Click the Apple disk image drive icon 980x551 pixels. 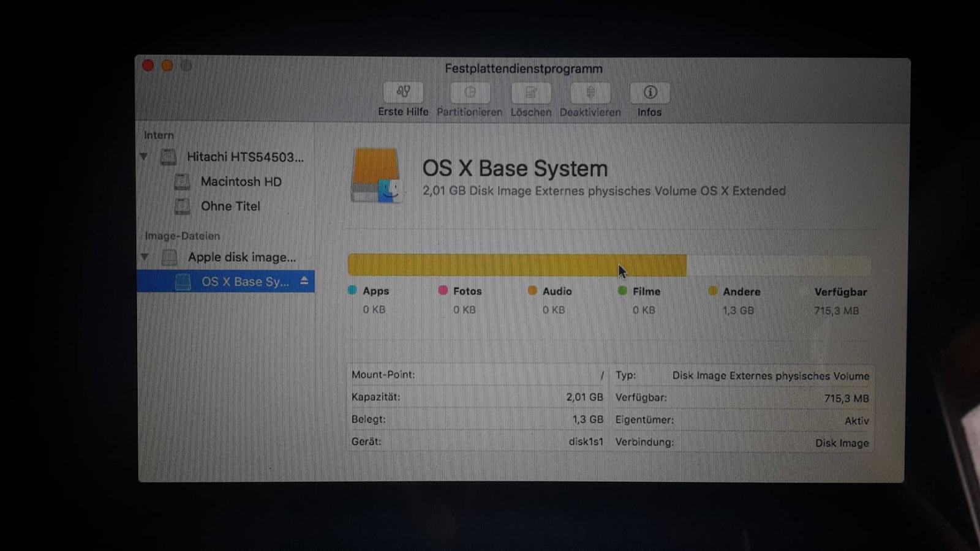coord(169,257)
